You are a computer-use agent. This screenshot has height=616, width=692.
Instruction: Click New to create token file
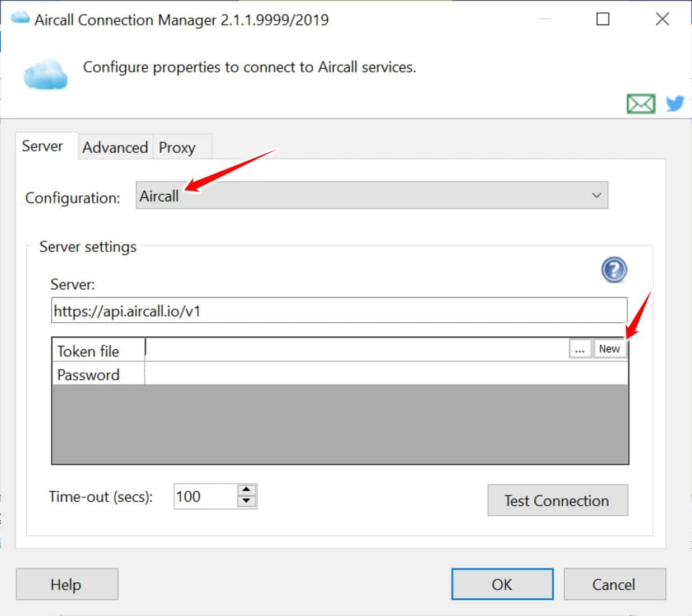(x=610, y=349)
